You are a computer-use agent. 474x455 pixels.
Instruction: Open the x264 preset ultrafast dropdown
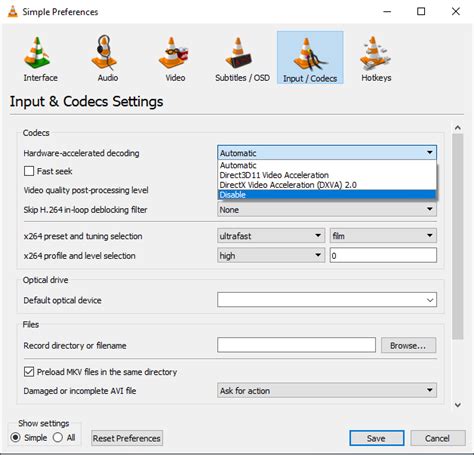coord(271,236)
